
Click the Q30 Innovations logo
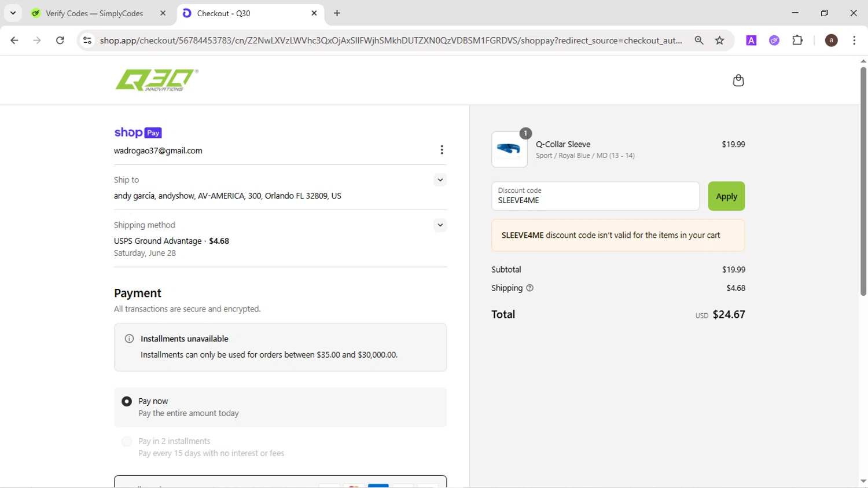157,80
